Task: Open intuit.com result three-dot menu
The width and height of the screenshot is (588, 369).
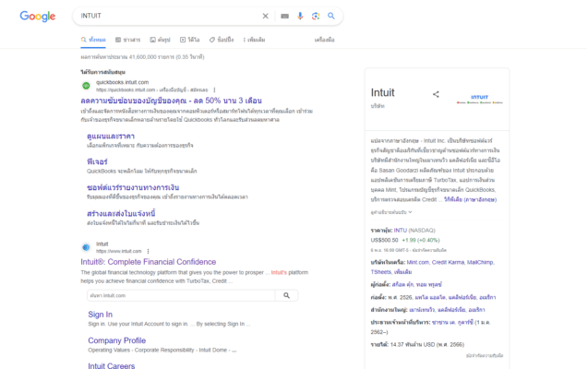Action: click(x=148, y=251)
